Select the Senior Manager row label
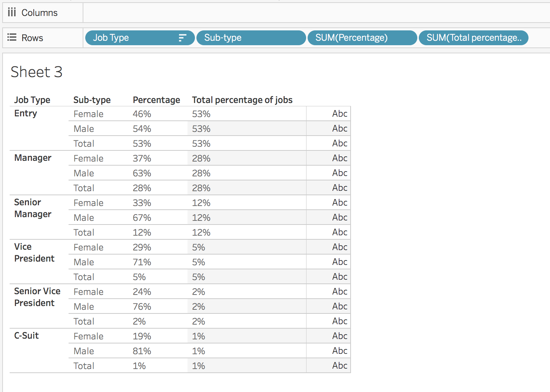 [33, 208]
